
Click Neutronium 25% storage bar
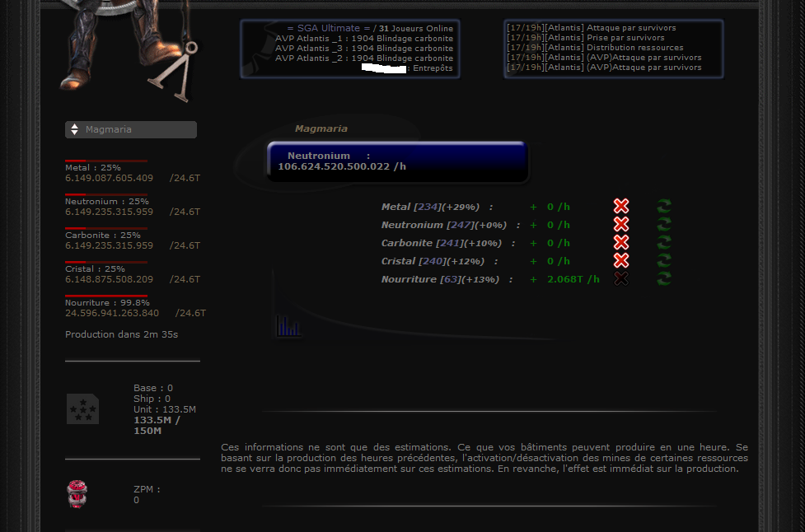coord(106,194)
